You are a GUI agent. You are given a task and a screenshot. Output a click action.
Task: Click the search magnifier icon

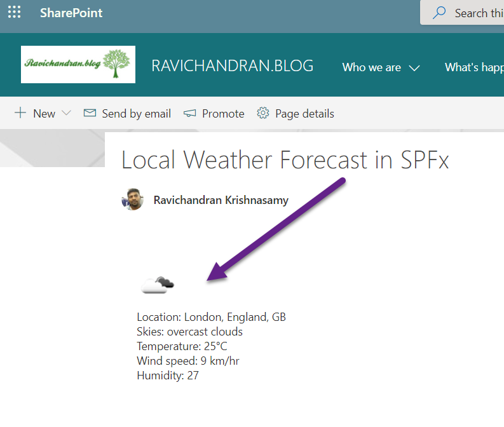tap(439, 13)
